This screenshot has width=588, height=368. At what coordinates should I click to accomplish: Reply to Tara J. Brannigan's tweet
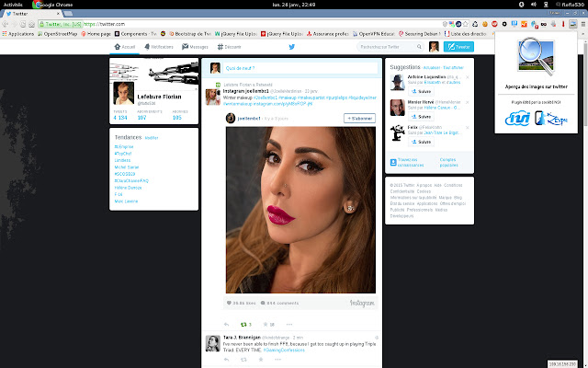click(x=226, y=360)
